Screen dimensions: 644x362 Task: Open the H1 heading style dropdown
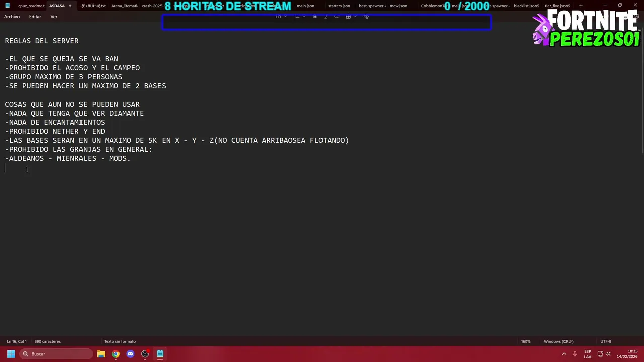coord(281,17)
